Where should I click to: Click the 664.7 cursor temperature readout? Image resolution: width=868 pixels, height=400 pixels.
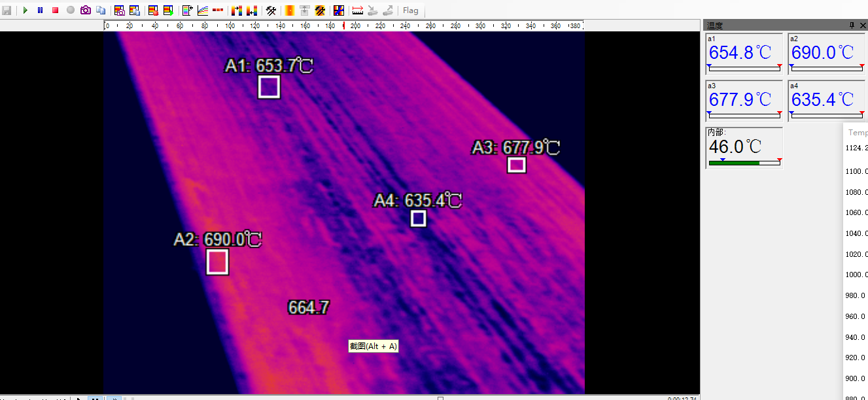[309, 307]
